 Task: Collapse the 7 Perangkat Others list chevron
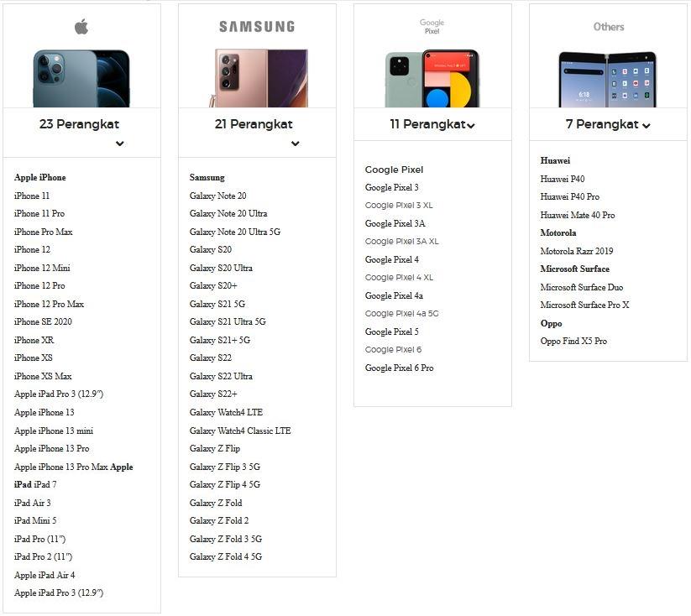(647, 126)
